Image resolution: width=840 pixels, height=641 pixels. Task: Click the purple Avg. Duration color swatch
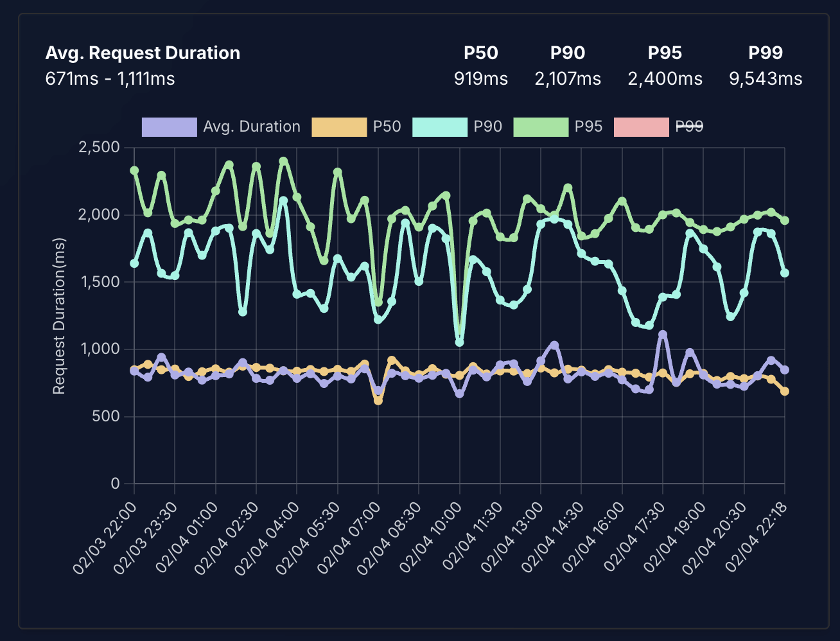[168, 127]
